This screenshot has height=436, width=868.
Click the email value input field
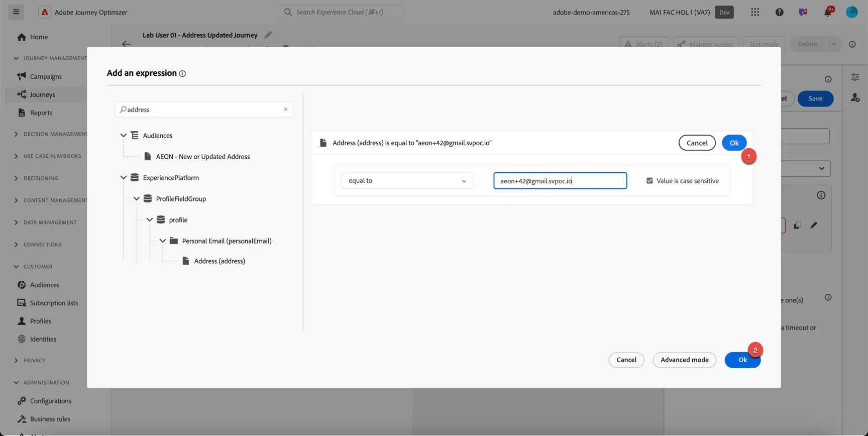pos(560,181)
